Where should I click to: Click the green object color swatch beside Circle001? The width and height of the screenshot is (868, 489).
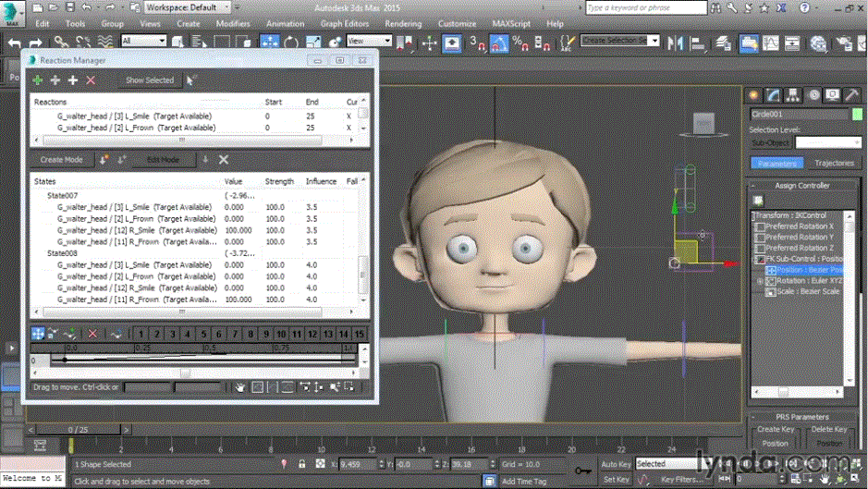857,115
